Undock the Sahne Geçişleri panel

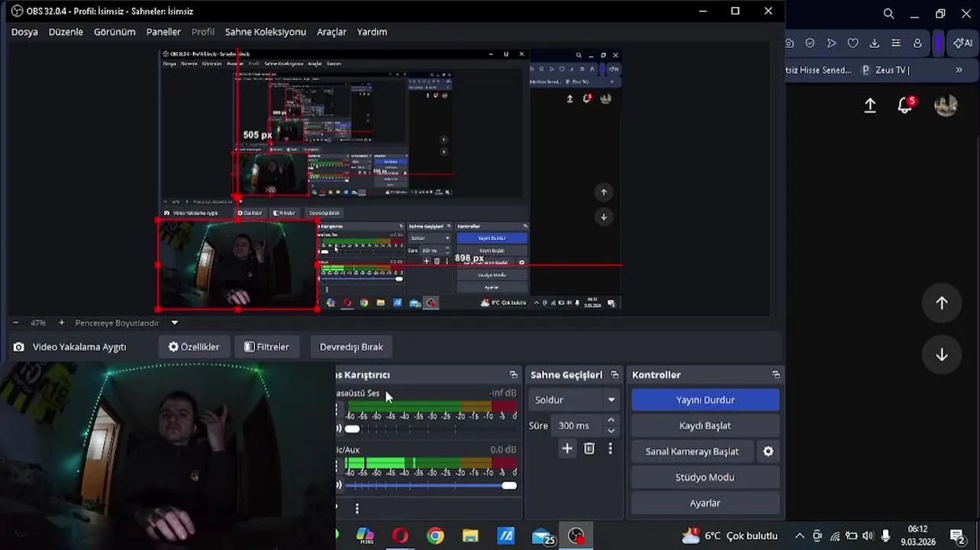coord(614,375)
